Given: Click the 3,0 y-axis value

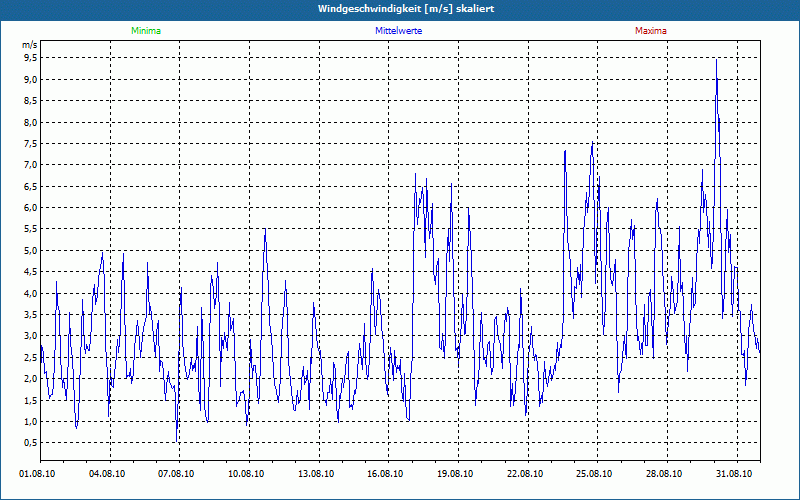Looking at the screenshot, I should [x=31, y=335].
